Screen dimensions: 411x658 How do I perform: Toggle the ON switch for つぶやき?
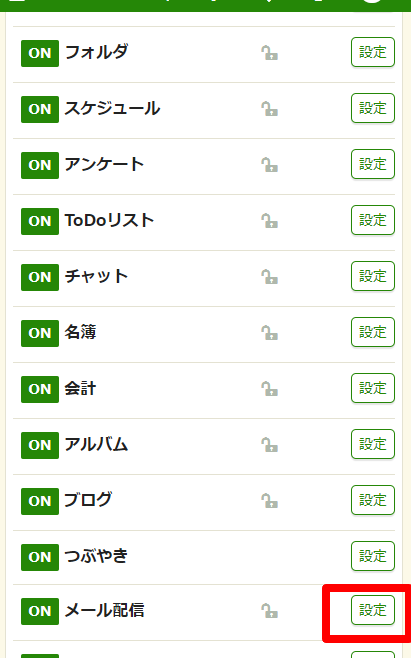point(40,557)
